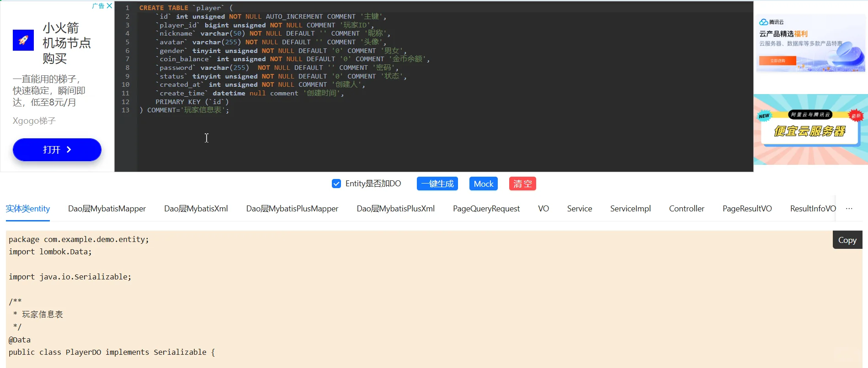Switch to the Controller tab
This screenshot has height=368, width=868.
[687, 209]
